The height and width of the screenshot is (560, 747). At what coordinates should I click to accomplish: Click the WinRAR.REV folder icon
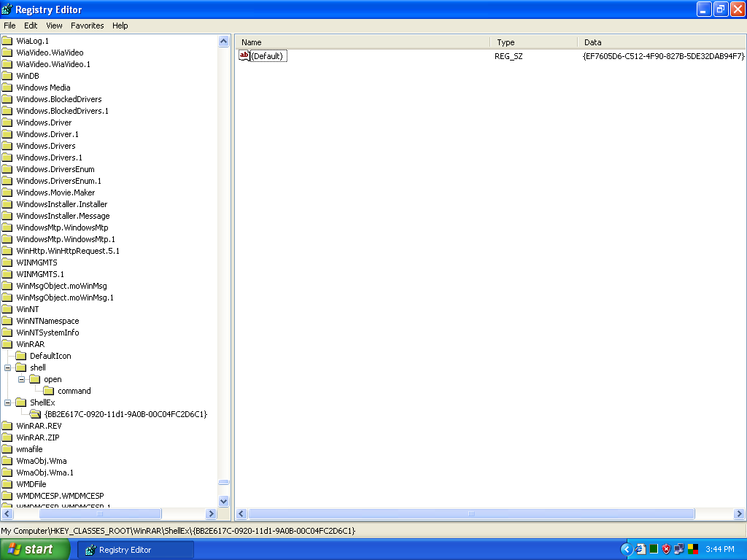click(x=7, y=426)
